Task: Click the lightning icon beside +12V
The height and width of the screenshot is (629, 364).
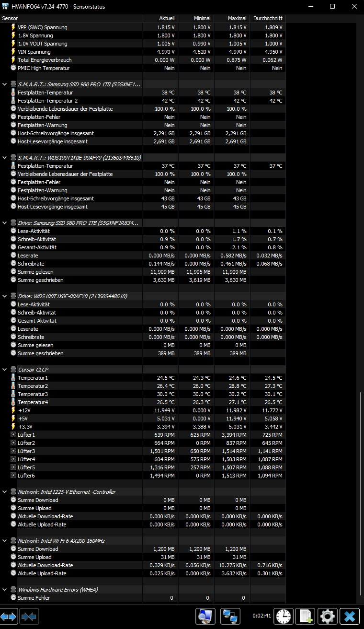Action: [13, 410]
